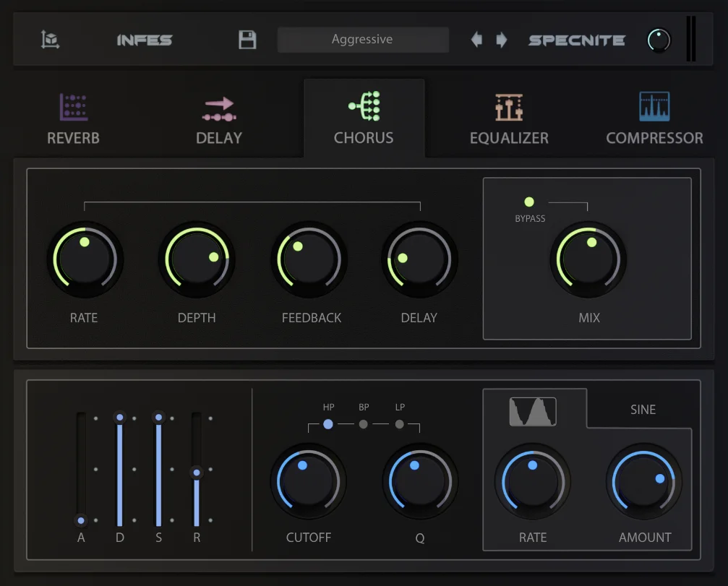Select the HP filter type
728x586 pixels.
(327, 423)
